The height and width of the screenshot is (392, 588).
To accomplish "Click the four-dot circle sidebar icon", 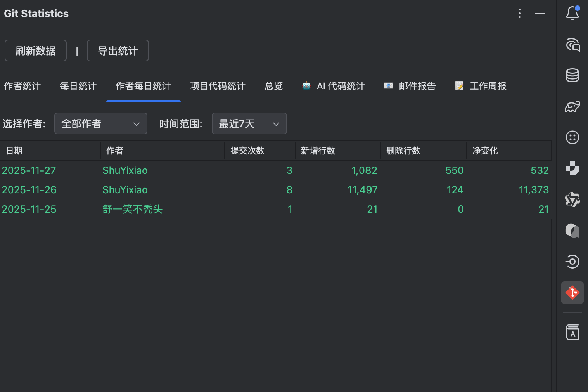I will [x=572, y=137].
